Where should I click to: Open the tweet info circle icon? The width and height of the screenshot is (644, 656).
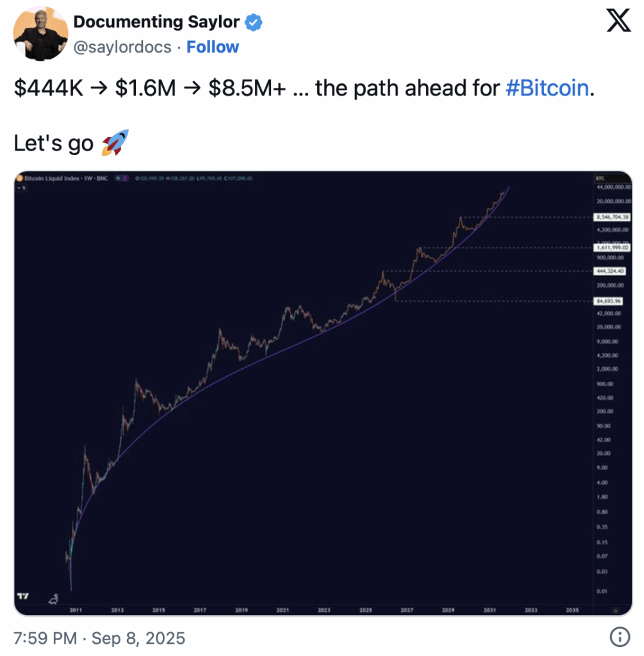[x=620, y=637]
